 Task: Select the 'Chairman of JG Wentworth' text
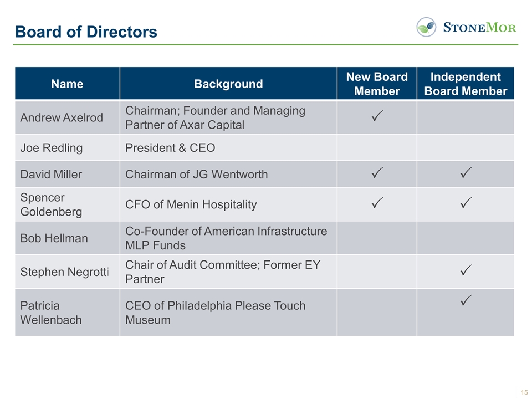197,175
